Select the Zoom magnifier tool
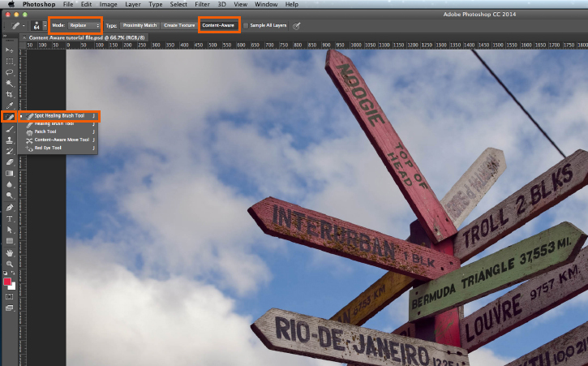Image resolution: width=588 pixels, height=366 pixels. [10, 264]
